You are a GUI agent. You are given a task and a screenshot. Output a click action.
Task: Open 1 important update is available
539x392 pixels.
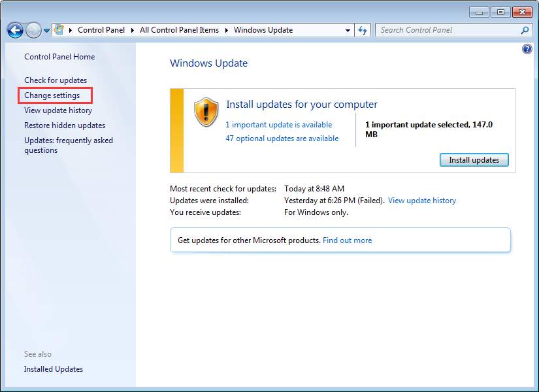[279, 125]
